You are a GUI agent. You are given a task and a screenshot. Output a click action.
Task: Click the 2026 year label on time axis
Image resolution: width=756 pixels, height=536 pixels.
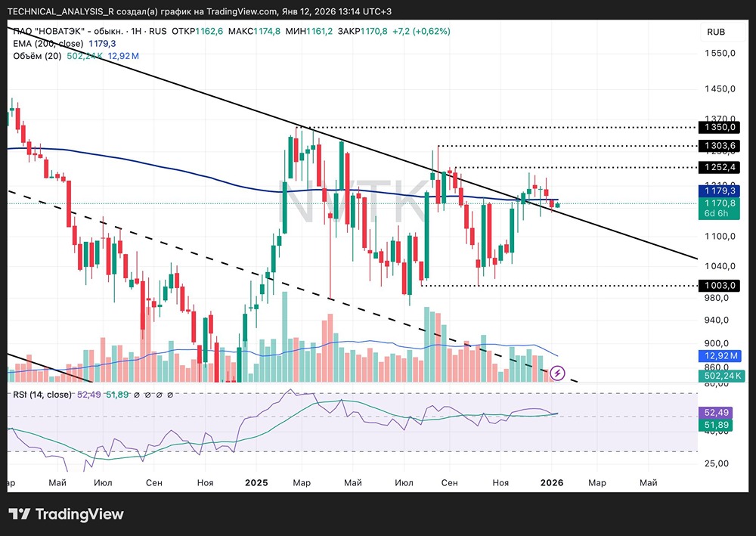(552, 482)
